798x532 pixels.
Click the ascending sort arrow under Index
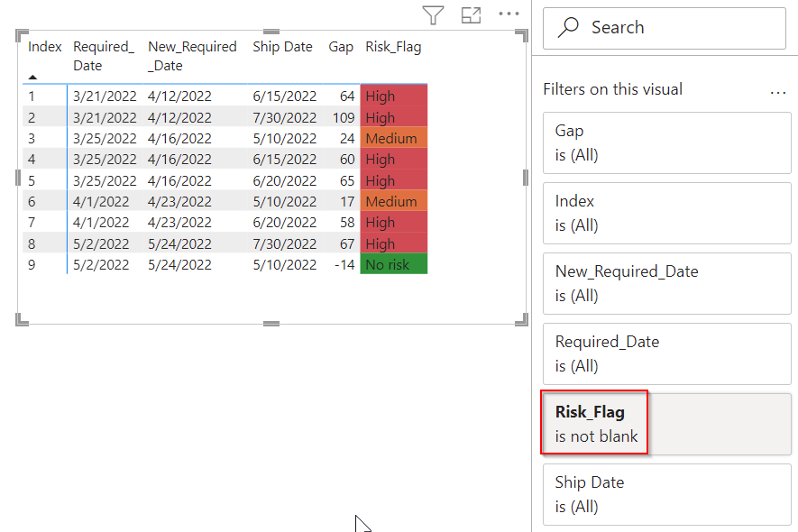32,77
